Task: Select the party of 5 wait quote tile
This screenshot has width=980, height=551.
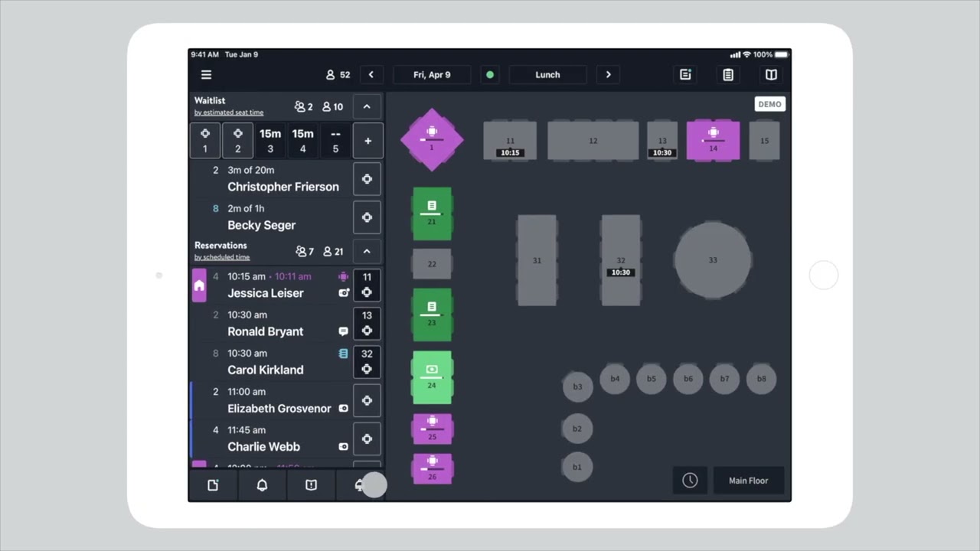Action: tap(335, 141)
